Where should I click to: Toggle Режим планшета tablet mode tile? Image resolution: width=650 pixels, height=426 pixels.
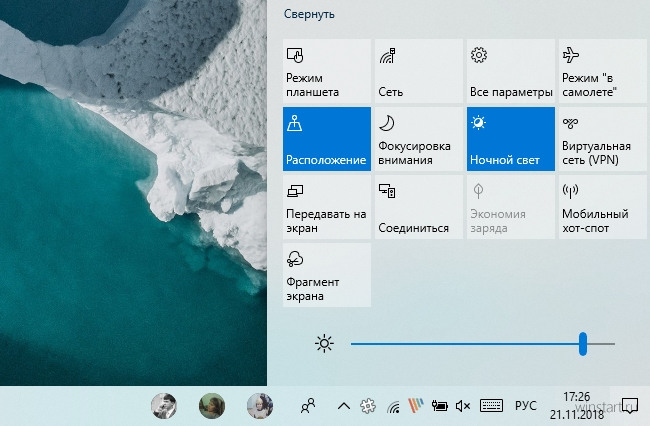tap(327, 71)
